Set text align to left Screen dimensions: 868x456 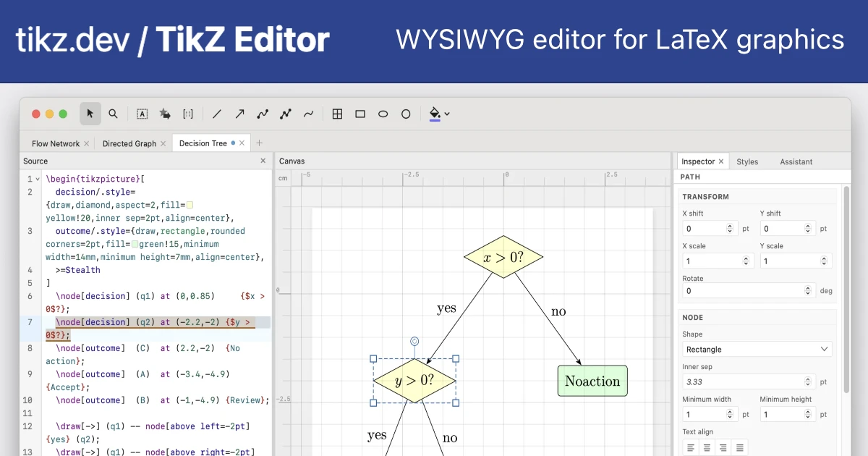[x=691, y=447]
